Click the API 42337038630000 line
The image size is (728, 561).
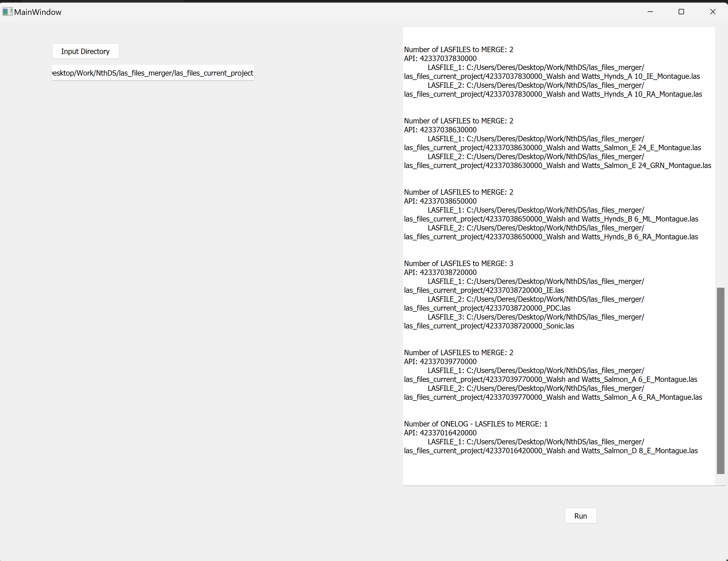440,130
